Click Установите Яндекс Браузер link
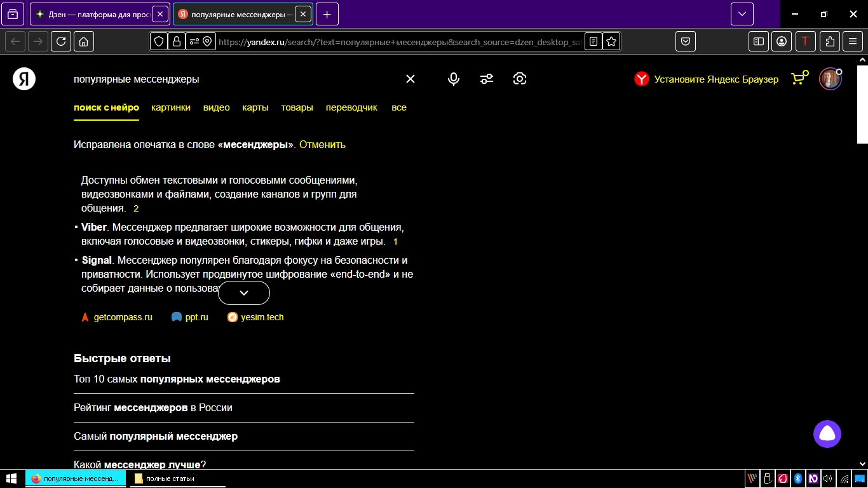The height and width of the screenshot is (488, 868). (x=707, y=79)
